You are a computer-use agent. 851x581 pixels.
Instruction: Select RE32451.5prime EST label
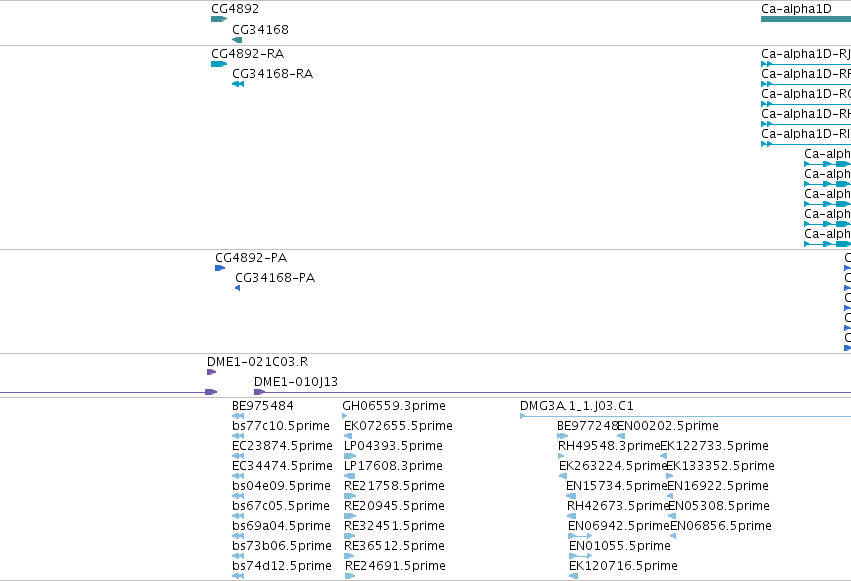click(395, 526)
